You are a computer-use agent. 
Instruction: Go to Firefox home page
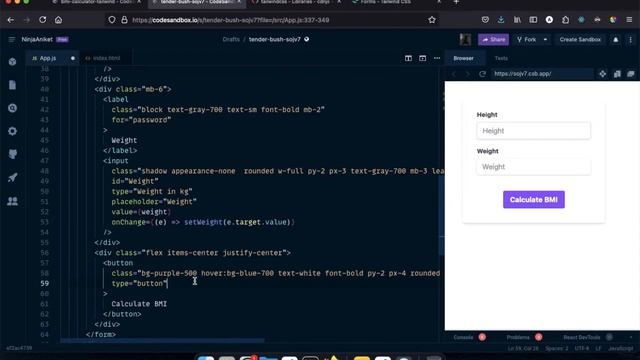click(58, 20)
